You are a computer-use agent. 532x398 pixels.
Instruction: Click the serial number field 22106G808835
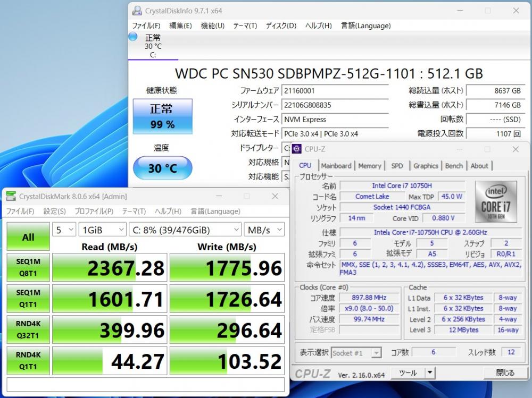[335, 105]
